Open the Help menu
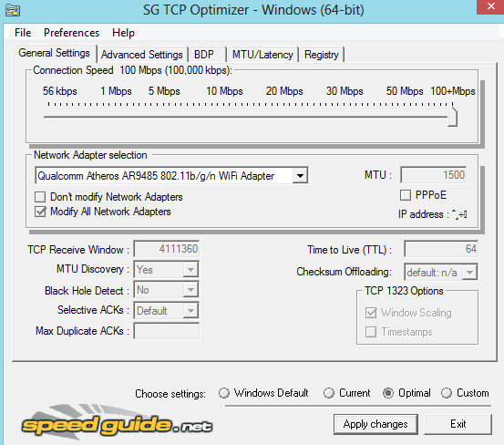 point(123,33)
